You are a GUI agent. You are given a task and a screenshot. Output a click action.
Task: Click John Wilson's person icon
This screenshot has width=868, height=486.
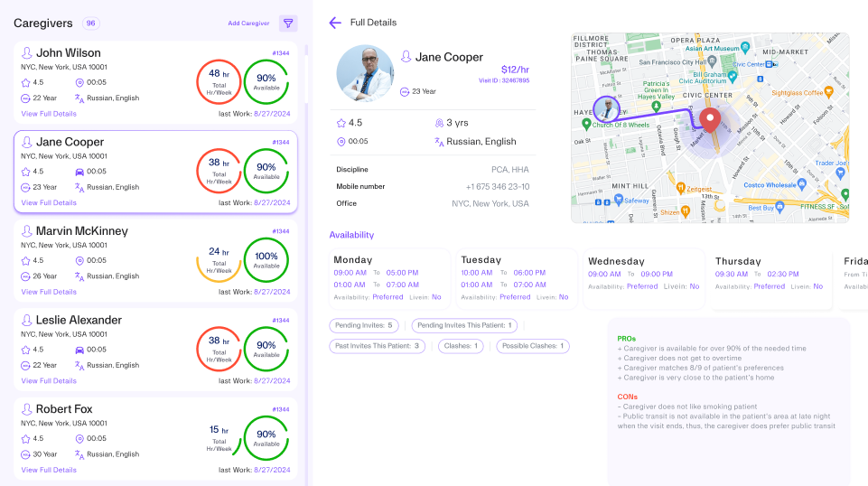point(27,53)
